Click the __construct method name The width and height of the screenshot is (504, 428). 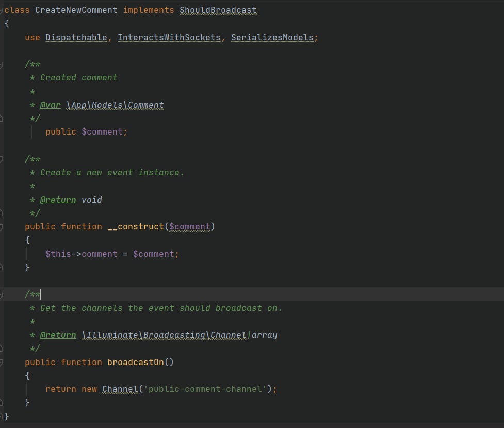coord(136,226)
